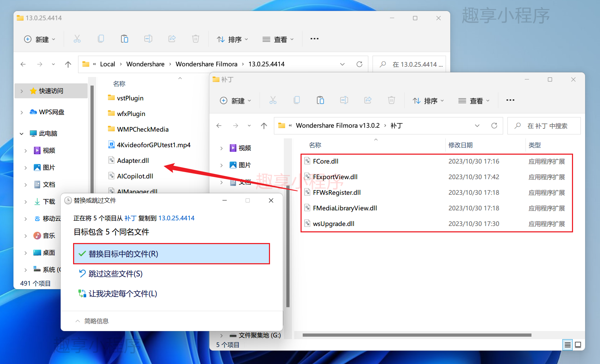Image resolution: width=600 pixels, height=364 pixels.
Task: Click Wondershare Filmora breadcrumb in address bar
Action: click(207, 64)
